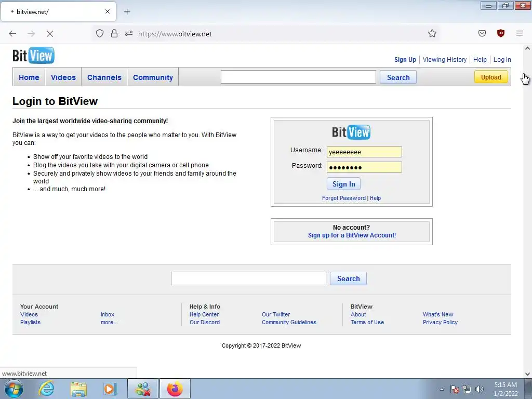Click the Sign Up link in the header
532x399 pixels.
(405, 60)
